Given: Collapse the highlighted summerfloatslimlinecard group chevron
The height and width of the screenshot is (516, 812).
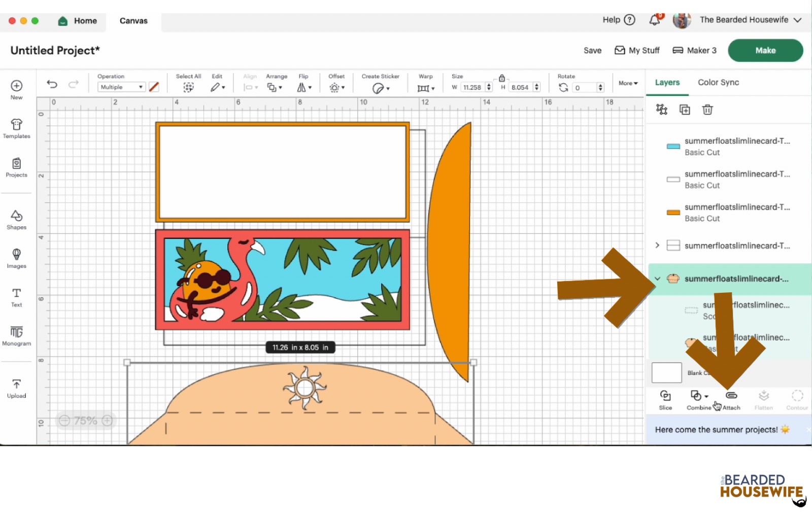Looking at the screenshot, I should (x=658, y=279).
